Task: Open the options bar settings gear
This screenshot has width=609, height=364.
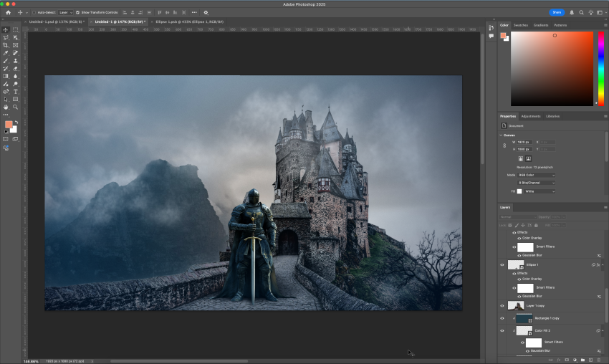Action: (x=206, y=12)
